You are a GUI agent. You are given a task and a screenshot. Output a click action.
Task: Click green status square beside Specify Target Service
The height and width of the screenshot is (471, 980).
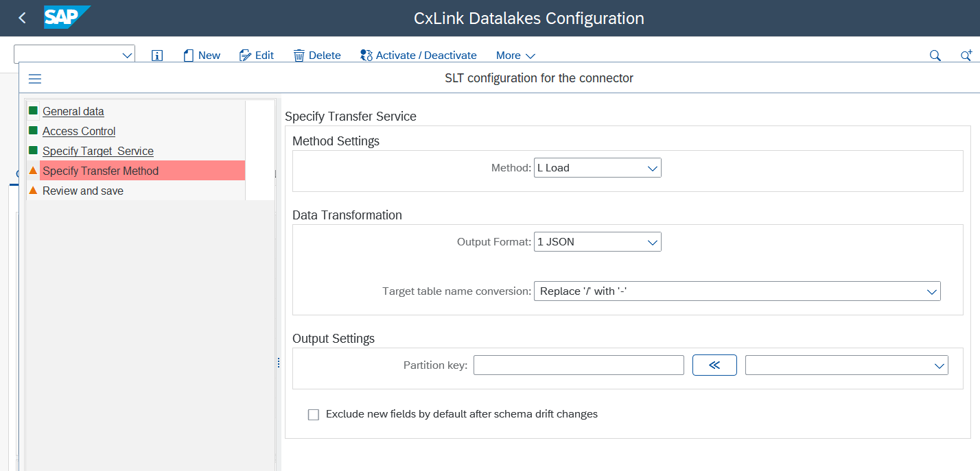coord(33,150)
